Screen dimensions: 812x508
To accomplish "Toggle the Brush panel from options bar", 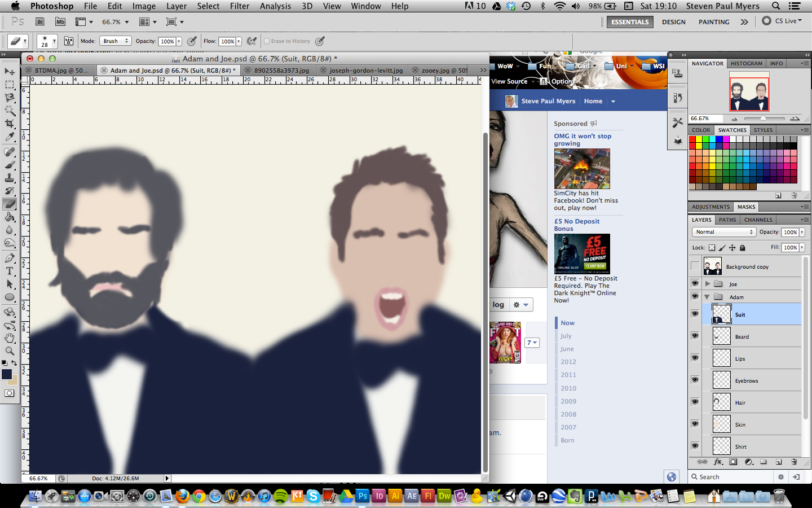I will (x=69, y=41).
